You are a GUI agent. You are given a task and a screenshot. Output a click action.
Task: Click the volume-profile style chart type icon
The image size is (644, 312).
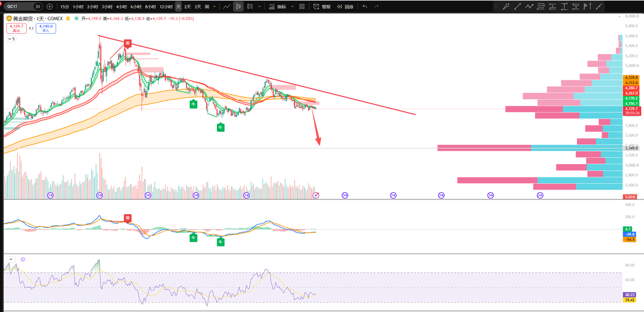(x=251, y=6)
